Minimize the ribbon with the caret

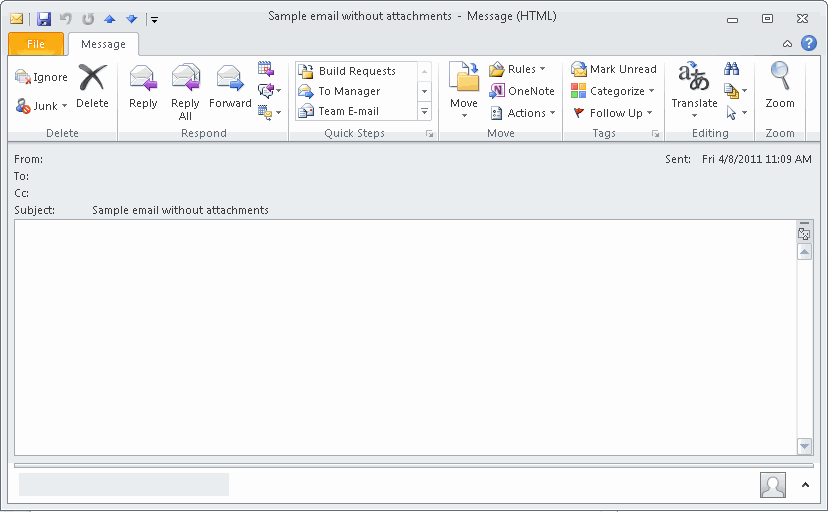tap(787, 44)
